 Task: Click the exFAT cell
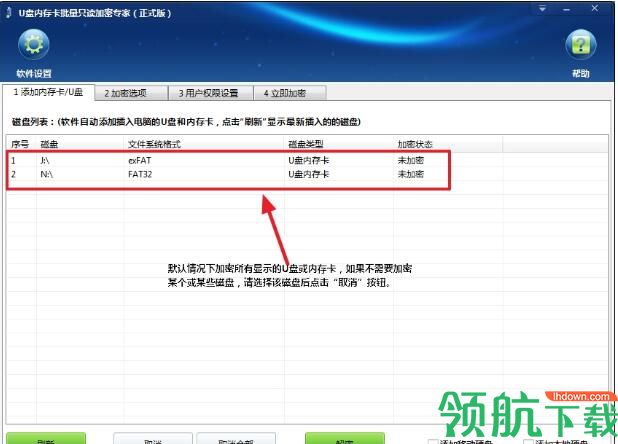pos(140,160)
